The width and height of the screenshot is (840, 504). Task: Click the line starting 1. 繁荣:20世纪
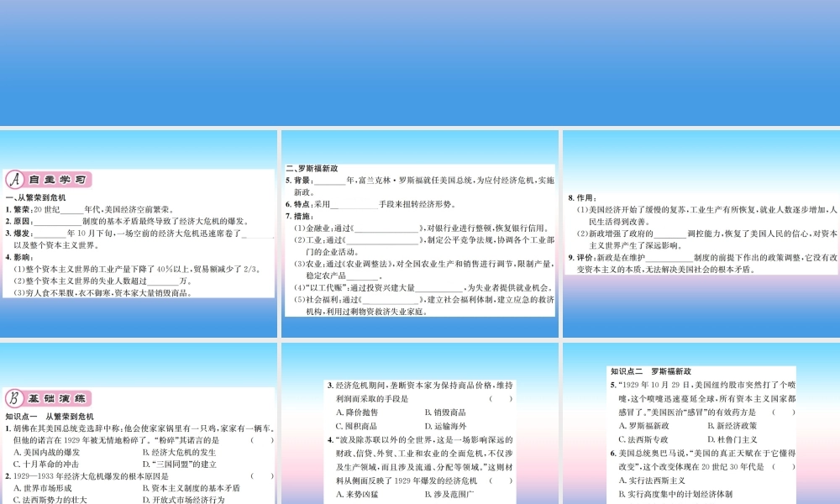(x=90, y=209)
